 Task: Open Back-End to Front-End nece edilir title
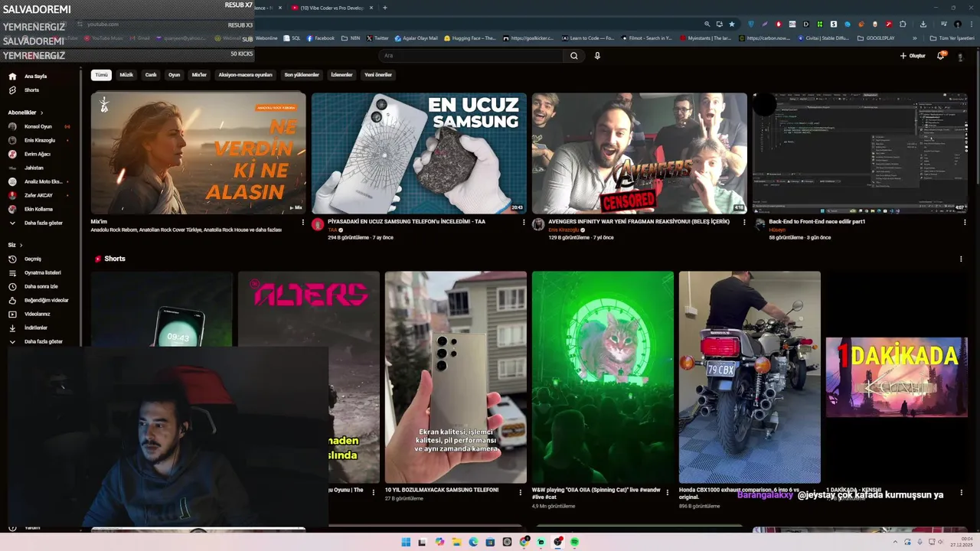pyautogui.click(x=817, y=222)
